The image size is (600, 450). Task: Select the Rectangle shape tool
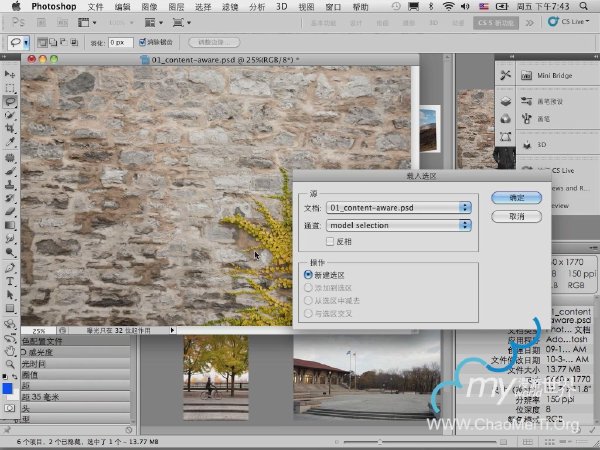10,308
